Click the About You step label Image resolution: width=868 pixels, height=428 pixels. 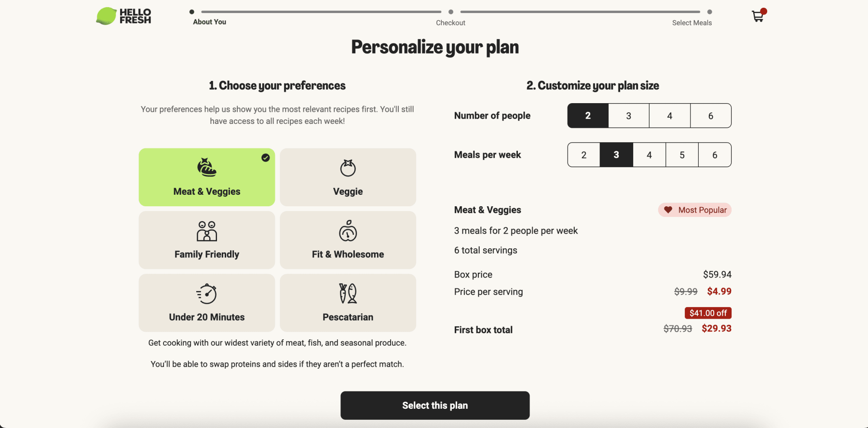[209, 22]
